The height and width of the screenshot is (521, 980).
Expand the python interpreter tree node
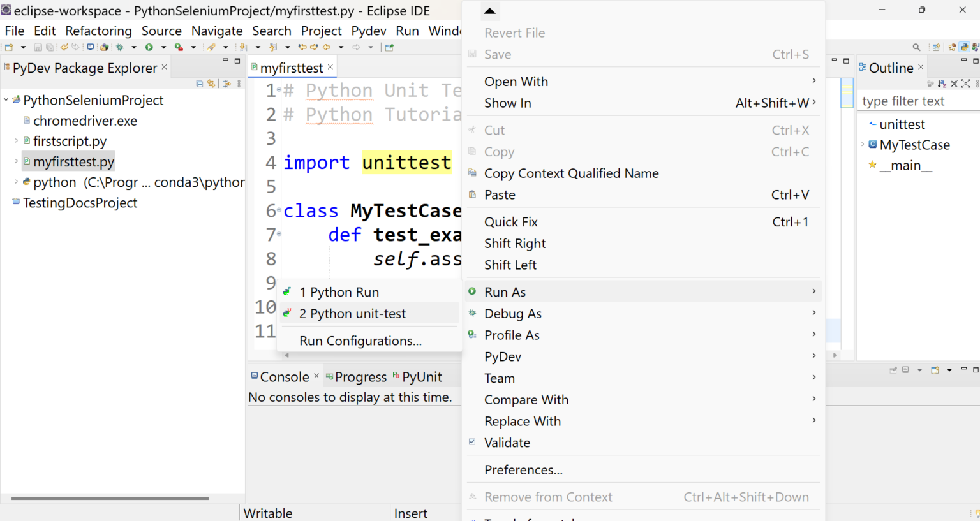pyautogui.click(x=17, y=182)
